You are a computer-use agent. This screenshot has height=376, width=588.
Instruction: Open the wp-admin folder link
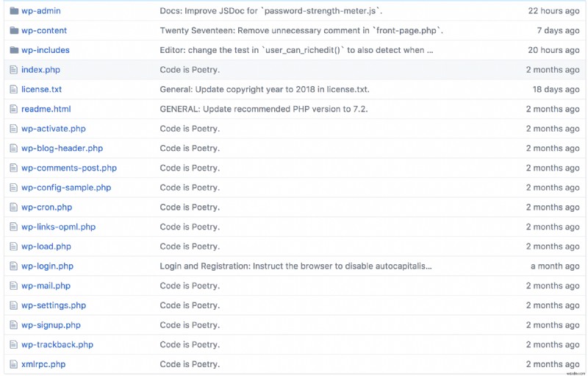coord(41,11)
